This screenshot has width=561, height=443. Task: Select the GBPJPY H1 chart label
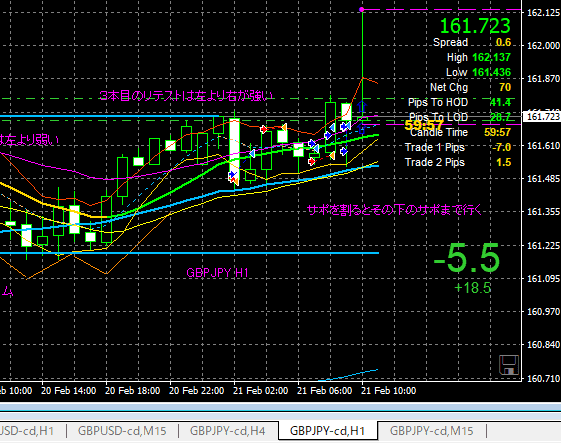click(x=217, y=273)
